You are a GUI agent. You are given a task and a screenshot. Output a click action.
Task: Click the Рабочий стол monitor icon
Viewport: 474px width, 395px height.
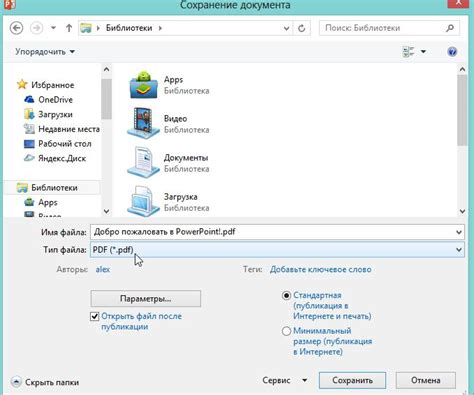coord(29,144)
